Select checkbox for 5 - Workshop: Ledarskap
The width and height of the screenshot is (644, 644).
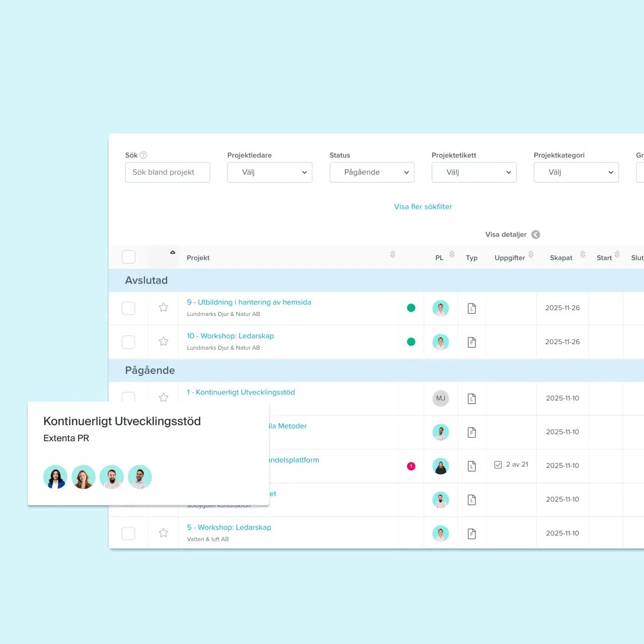point(129,533)
